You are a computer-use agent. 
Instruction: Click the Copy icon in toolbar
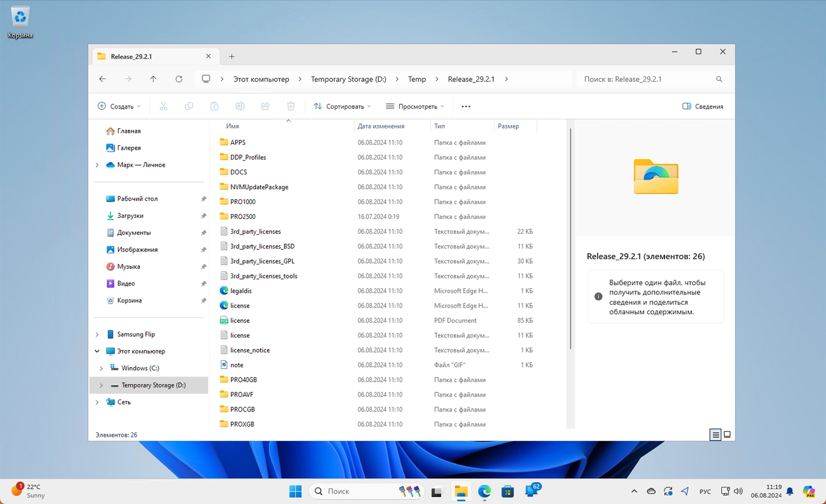tap(189, 106)
